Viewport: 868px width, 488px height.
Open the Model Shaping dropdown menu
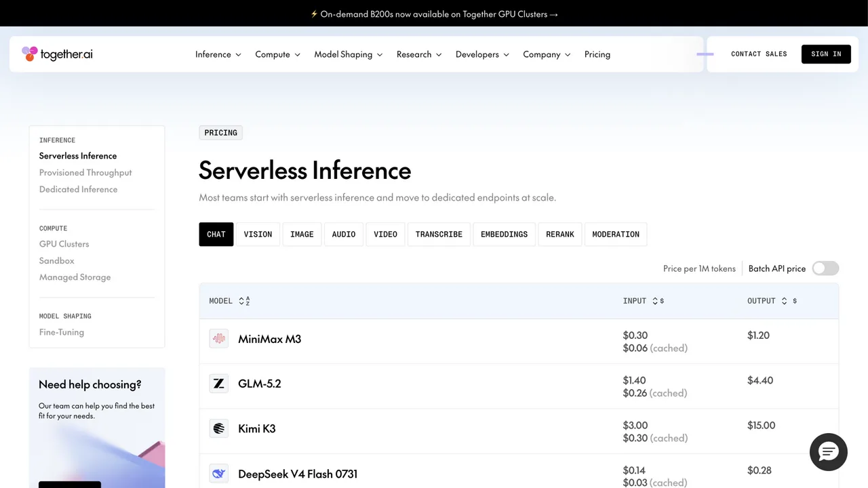tap(349, 54)
